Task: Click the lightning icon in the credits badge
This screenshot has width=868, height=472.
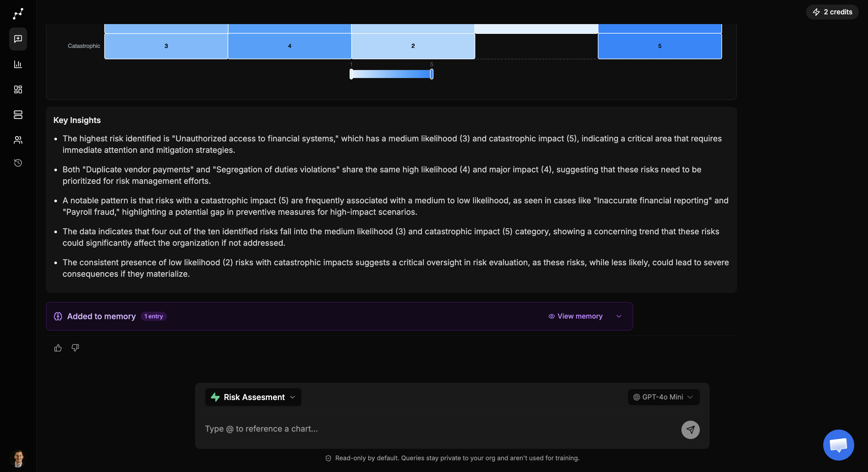Action: point(816,12)
